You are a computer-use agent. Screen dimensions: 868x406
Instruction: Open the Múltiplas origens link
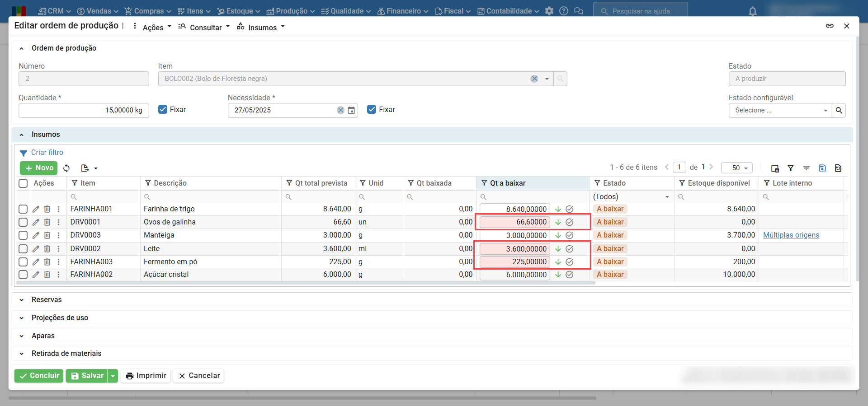tap(791, 235)
